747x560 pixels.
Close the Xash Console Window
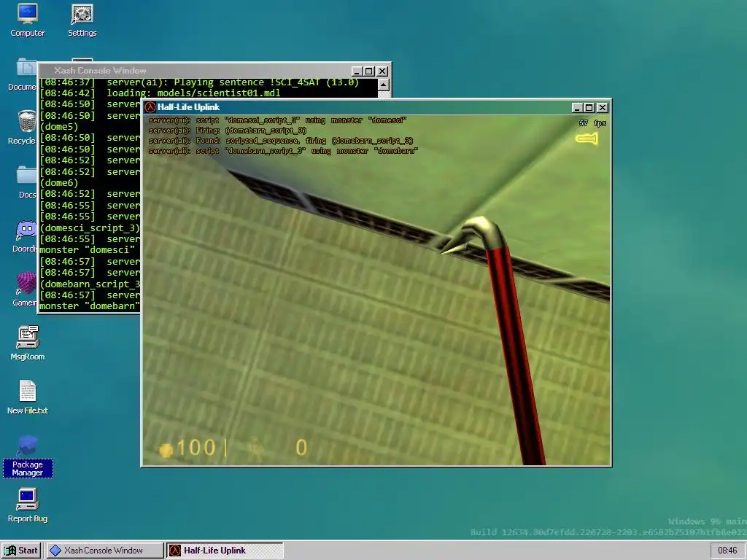pos(382,71)
